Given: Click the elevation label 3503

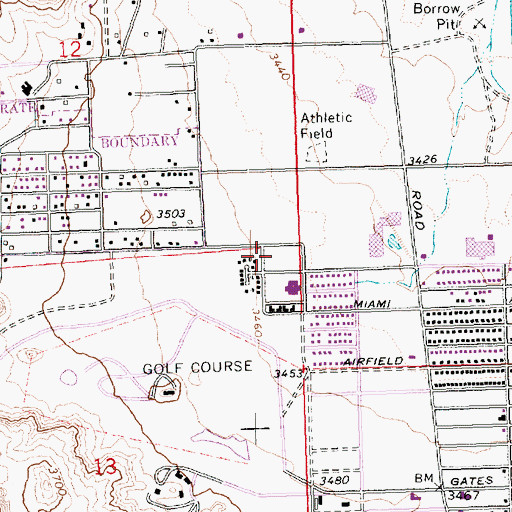Looking at the screenshot, I should coord(171,214).
